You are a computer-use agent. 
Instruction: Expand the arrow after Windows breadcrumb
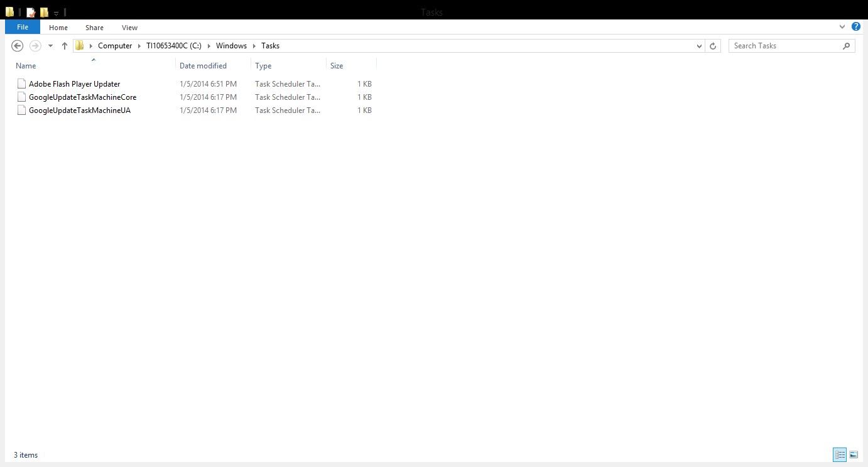pos(254,46)
